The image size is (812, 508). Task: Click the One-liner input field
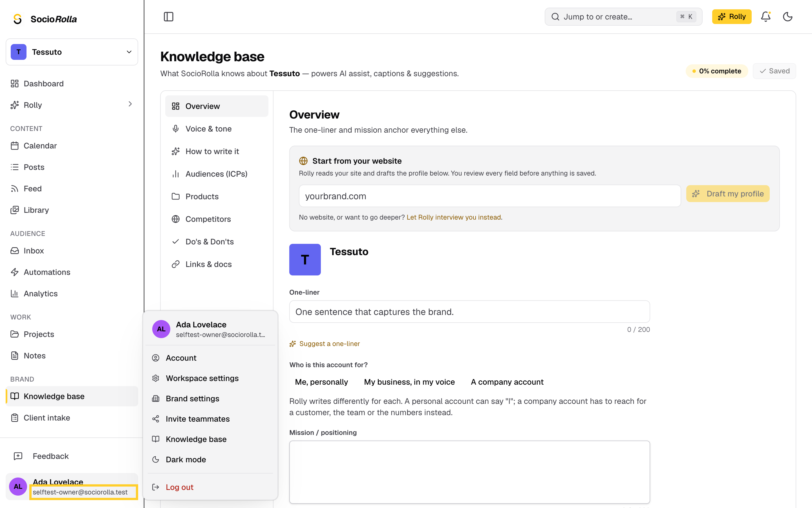point(469,312)
